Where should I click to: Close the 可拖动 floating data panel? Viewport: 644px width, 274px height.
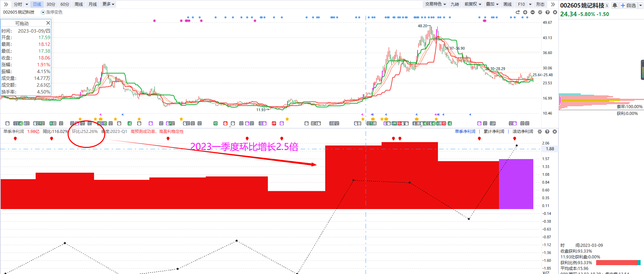48,23
